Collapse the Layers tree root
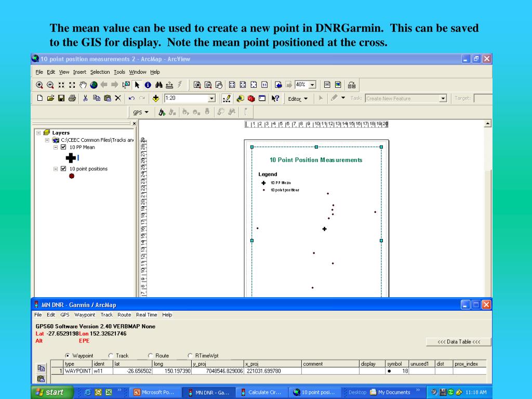Screen dimensions: 532x399 pos(38,132)
